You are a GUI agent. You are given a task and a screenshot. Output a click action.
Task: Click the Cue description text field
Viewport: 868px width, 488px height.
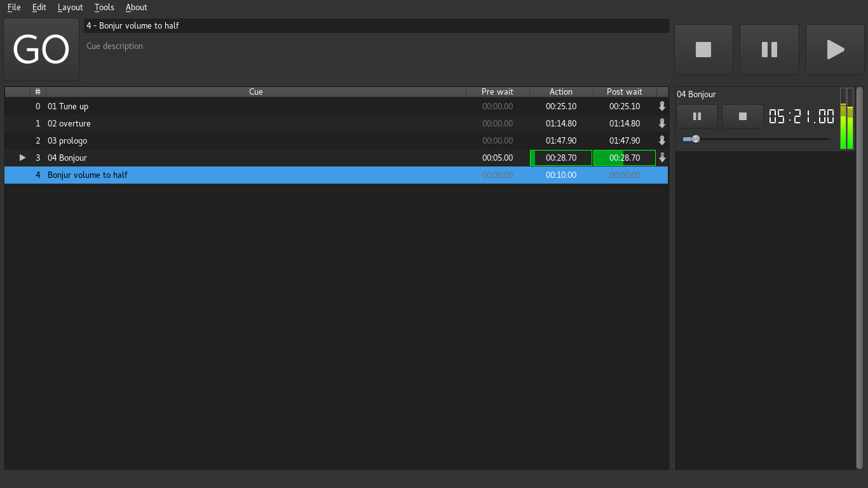pos(376,58)
